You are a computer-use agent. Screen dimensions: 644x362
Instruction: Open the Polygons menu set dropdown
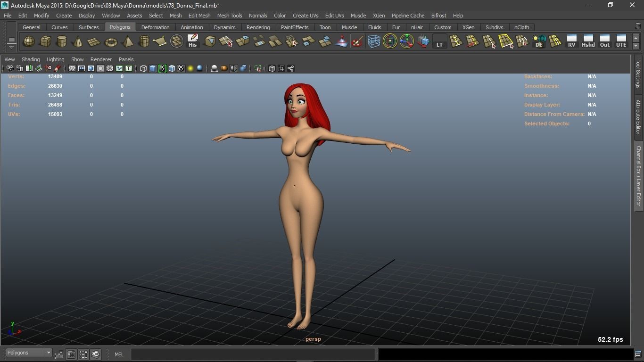click(x=28, y=353)
